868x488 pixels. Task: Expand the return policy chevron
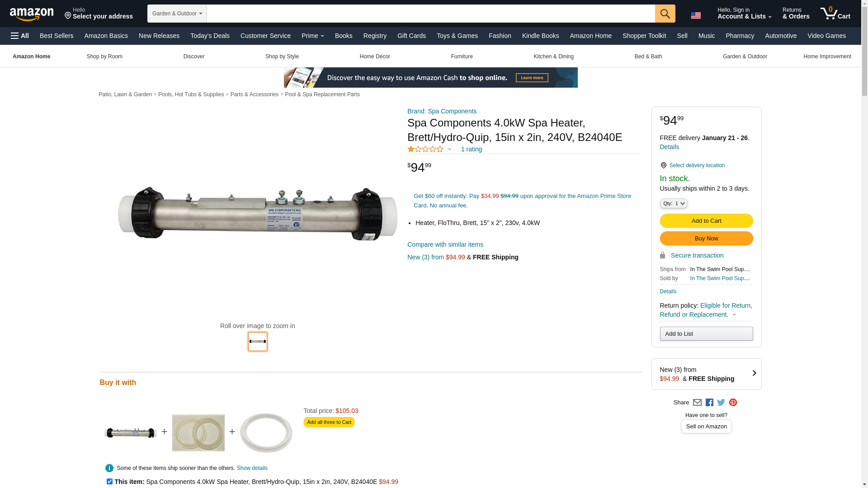[x=734, y=315]
